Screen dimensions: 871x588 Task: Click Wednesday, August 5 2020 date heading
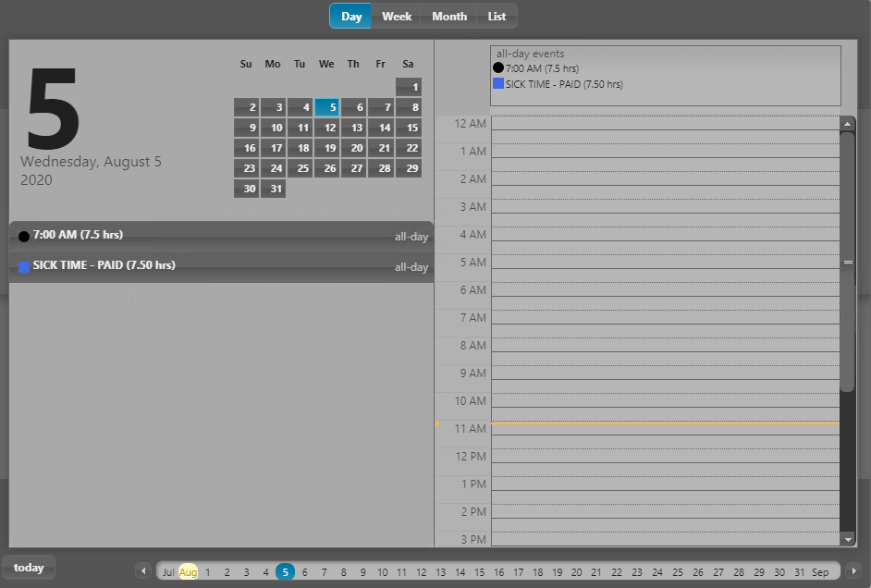click(x=92, y=170)
